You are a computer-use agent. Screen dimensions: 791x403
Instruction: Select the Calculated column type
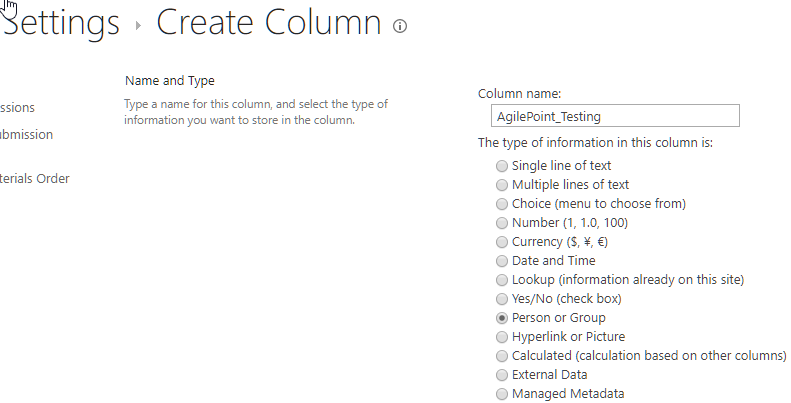(x=502, y=356)
